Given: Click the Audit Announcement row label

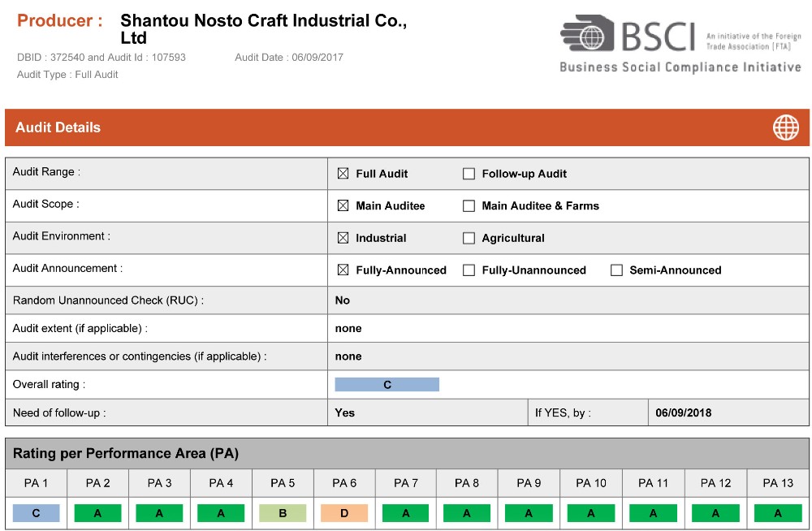Looking at the screenshot, I should 68,269.
